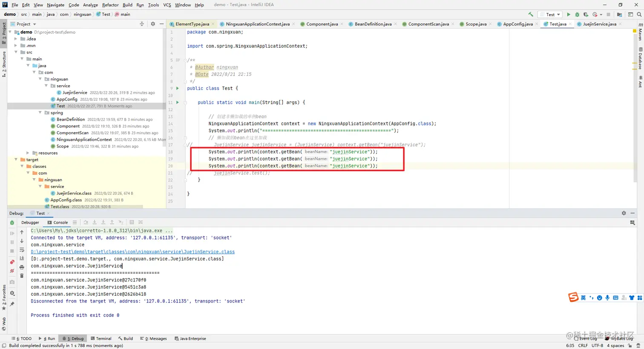Viewport: 644px width, 349px height.
Task: Pause program in the debug panel
Action: click(12, 242)
